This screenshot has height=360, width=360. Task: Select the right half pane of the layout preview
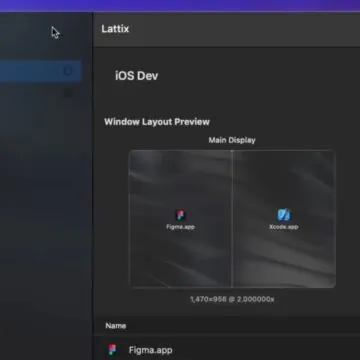[284, 219]
